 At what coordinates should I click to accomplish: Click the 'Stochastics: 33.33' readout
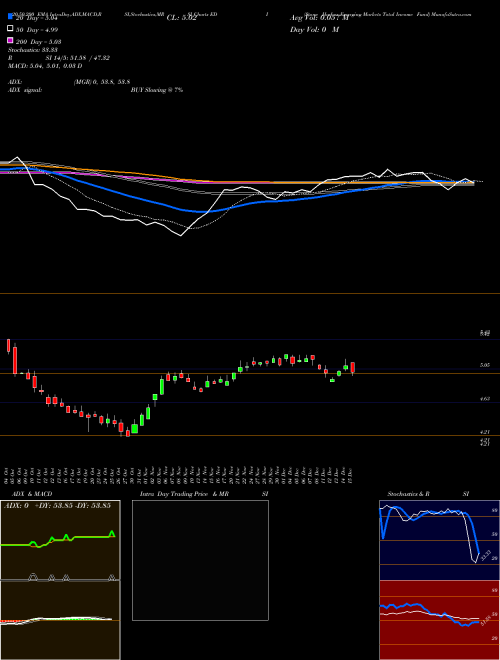pos(33,50)
